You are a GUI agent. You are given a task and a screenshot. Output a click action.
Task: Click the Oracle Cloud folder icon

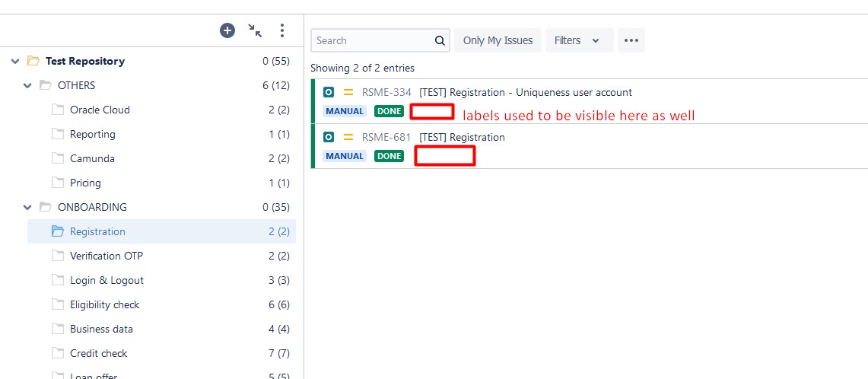click(x=58, y=110)
